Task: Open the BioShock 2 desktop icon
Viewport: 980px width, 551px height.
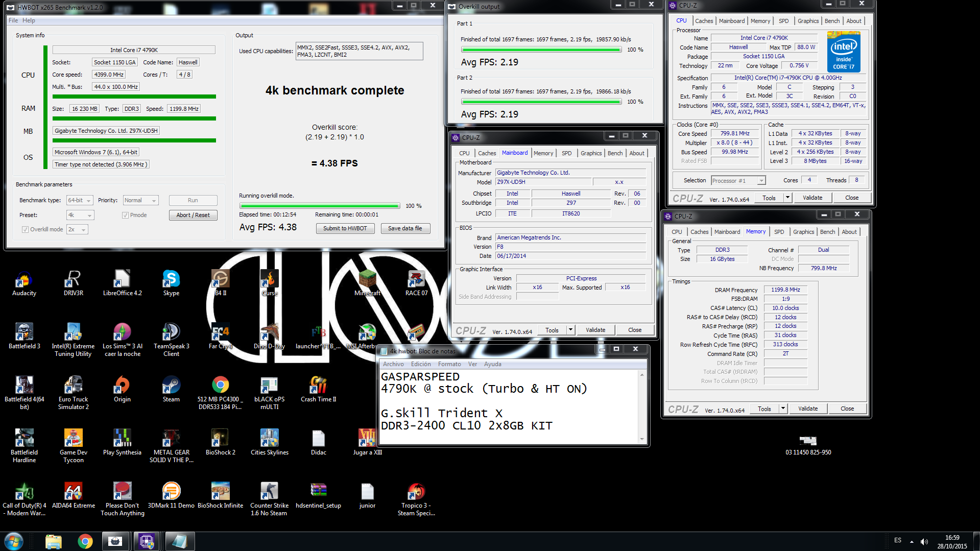Action: (x=220, y=442)
